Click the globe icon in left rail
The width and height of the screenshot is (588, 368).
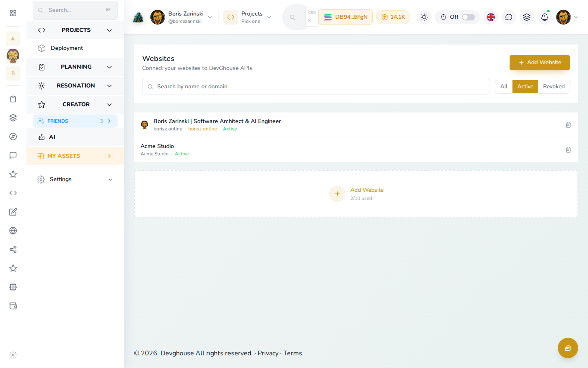click(x=13, y=231)
